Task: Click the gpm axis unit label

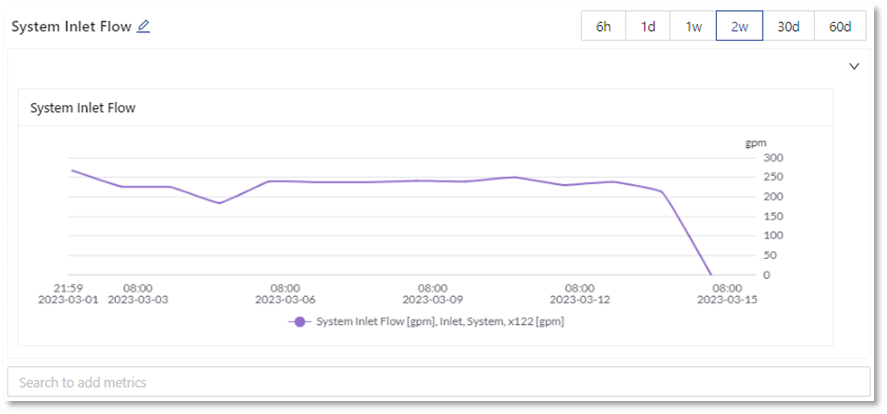Action: point(755,143)
